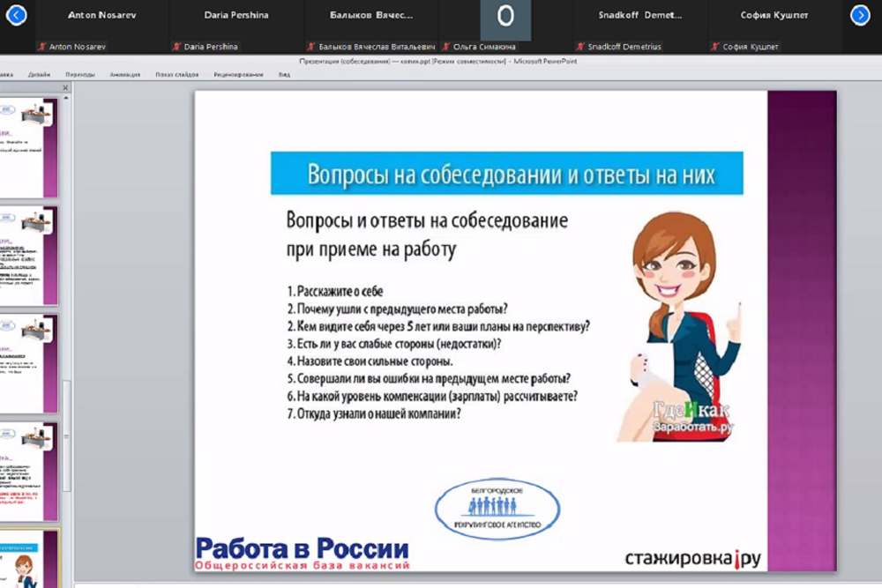Open the Показ слайдов tab

coord(176,75)
